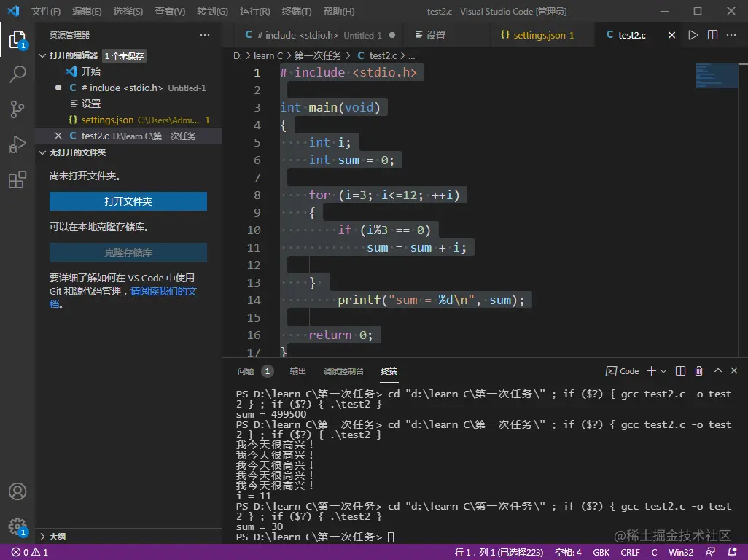Viewport: 748px width, 560px height.
Task: Switch to the Output (输出) panel tab
Action: pyautogui.click(x=297, y=371)
